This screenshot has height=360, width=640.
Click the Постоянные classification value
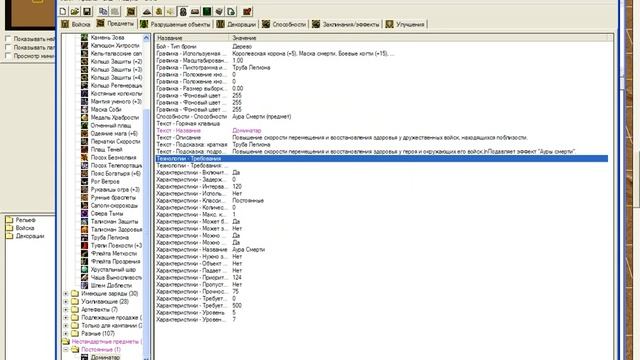[248, 200]
